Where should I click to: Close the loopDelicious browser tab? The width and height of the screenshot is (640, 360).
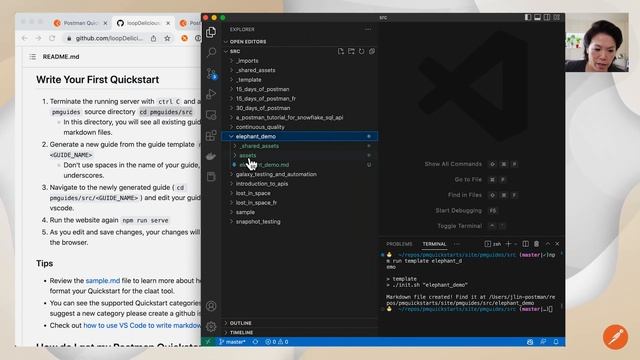point(168,23)
